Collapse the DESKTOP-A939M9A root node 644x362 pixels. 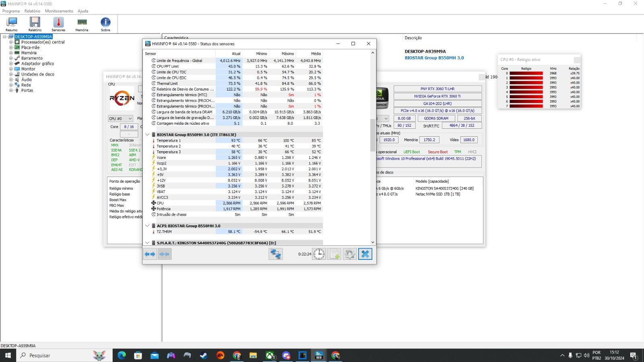point(5,37)
